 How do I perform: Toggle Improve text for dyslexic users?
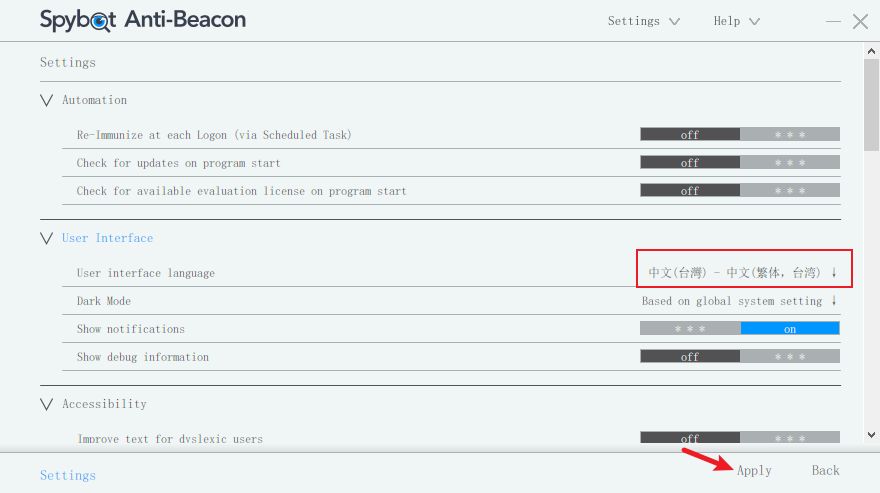tap(739, 438)
